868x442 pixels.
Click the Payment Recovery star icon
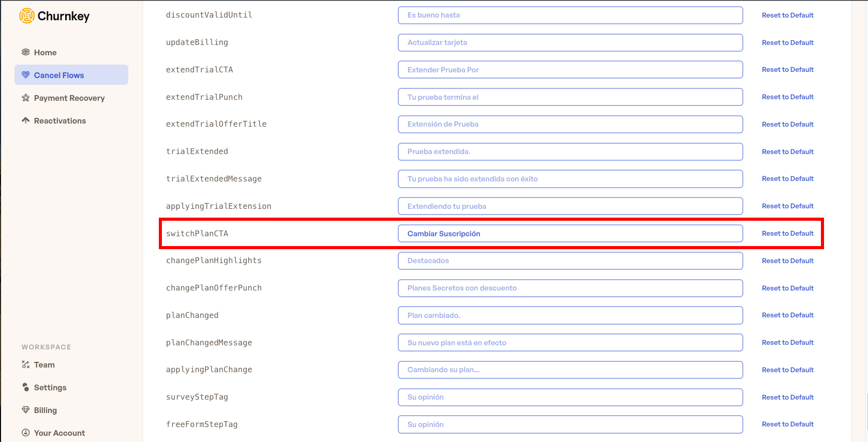25,98
